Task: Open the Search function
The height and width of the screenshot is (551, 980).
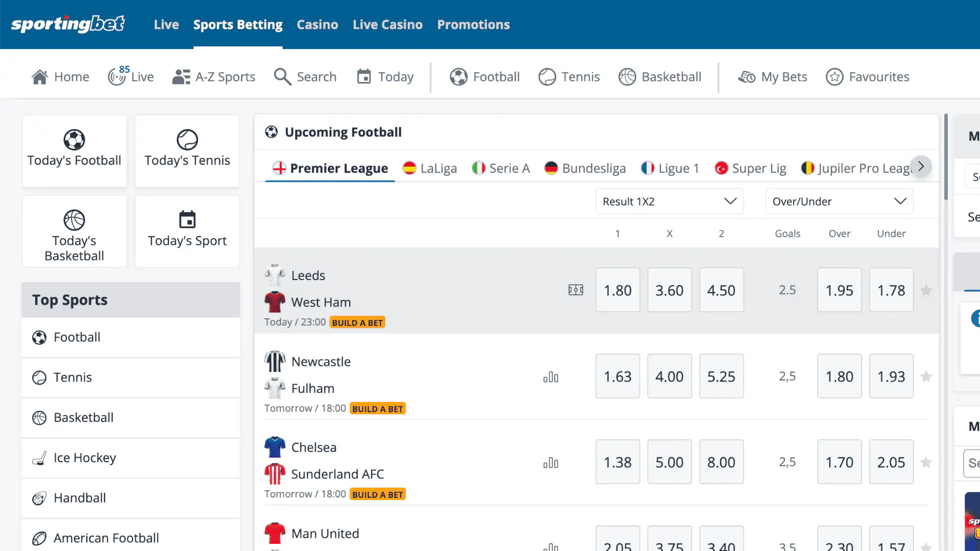Action: [305, 77]
